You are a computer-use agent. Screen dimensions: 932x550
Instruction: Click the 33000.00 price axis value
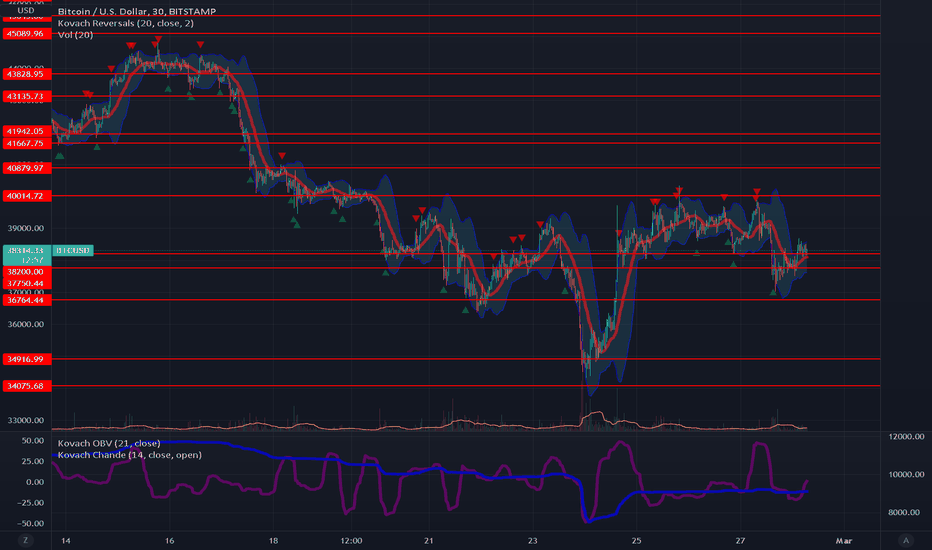[x=26, y=420]
